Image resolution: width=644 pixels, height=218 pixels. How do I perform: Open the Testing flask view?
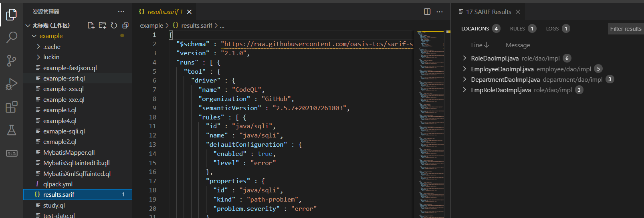(12, 130)
